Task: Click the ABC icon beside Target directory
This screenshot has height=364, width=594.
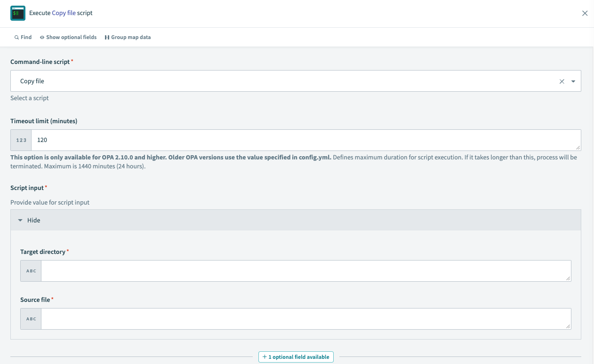Action: [x=31, y=271]
